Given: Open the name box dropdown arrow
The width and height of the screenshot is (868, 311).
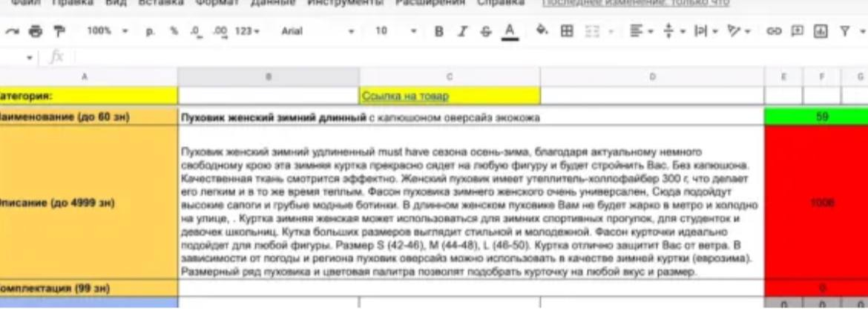Looking at the screenshot, I should (x=29, y=57).
